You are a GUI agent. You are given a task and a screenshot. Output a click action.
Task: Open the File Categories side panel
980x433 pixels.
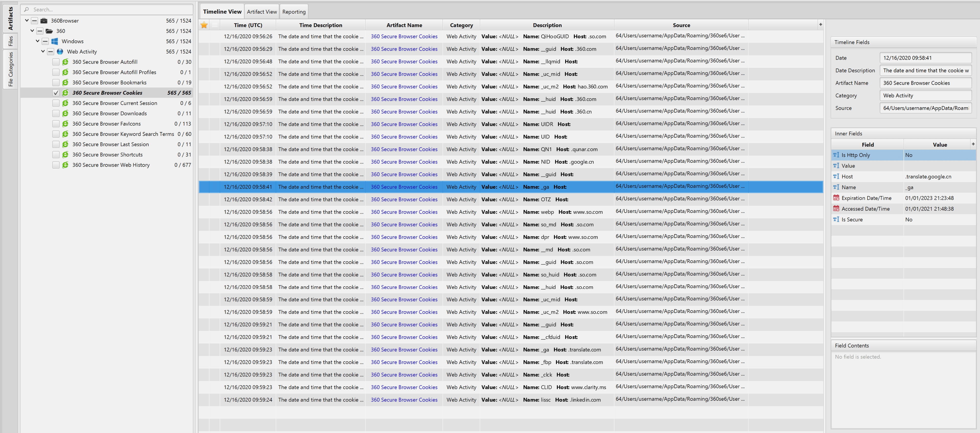pos(11,69)
